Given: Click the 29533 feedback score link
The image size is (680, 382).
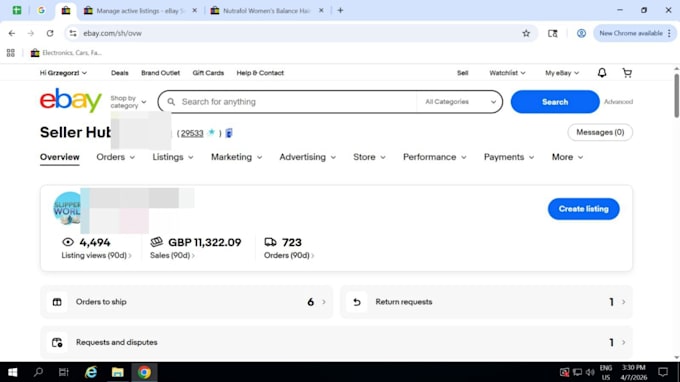Looking at the screenshot, I should (192, 133).
